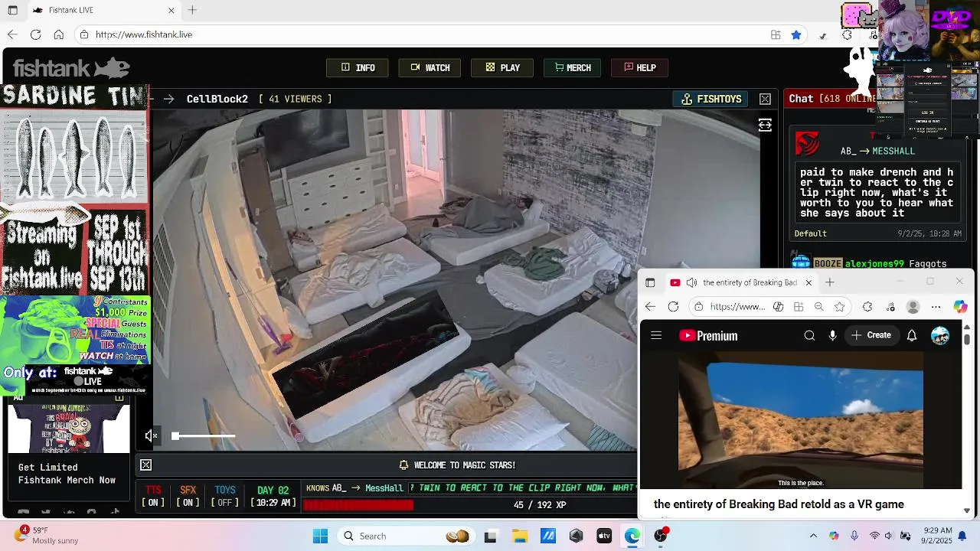Click the MessHall room link in ticker
Viewport: 980px width, 551px height.
[384, 488]
